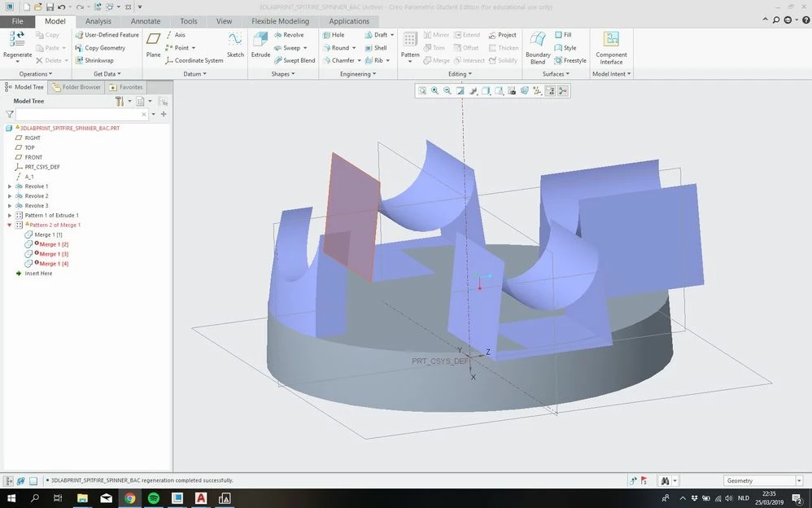Expand the Revolve 1 tree node
The image size is (812, 508).
click(x=9, y=186)
